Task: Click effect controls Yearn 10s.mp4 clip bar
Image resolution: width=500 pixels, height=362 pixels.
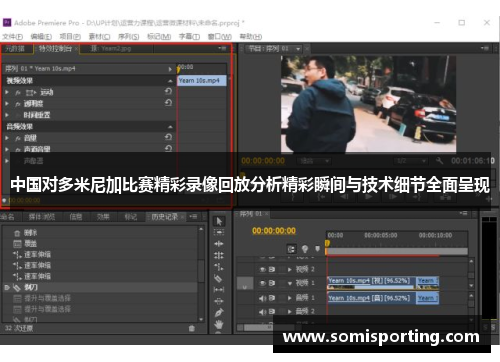Action: click(x=202, y=81)
